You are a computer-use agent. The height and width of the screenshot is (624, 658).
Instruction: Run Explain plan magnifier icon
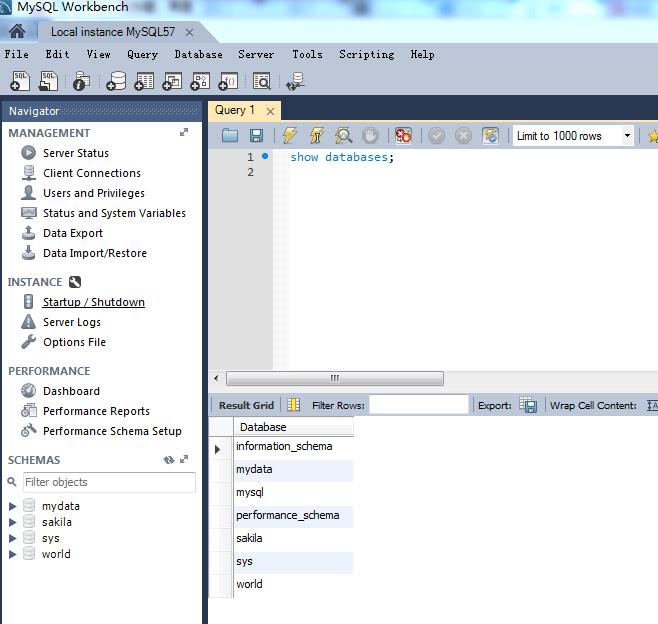point(343,136)
